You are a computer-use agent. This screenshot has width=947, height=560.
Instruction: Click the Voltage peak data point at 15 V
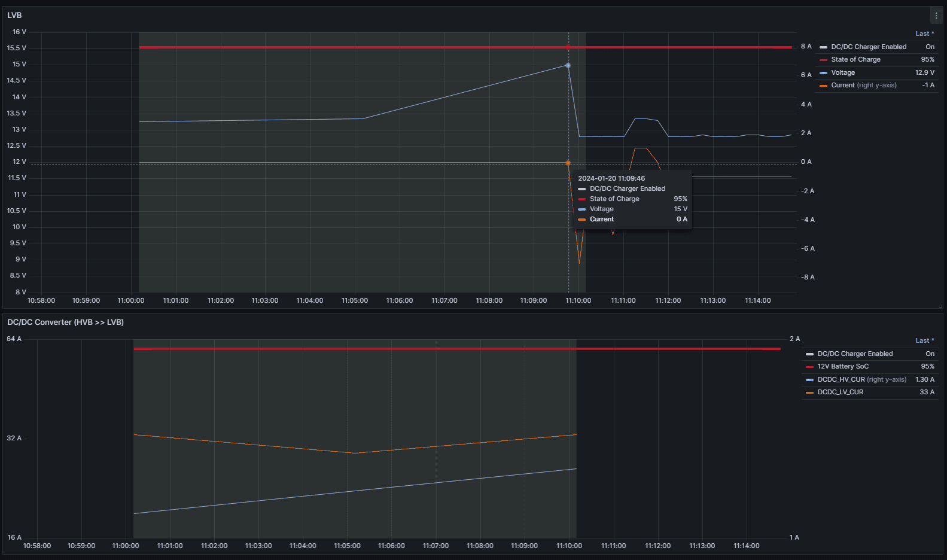(x=568, y=65)
